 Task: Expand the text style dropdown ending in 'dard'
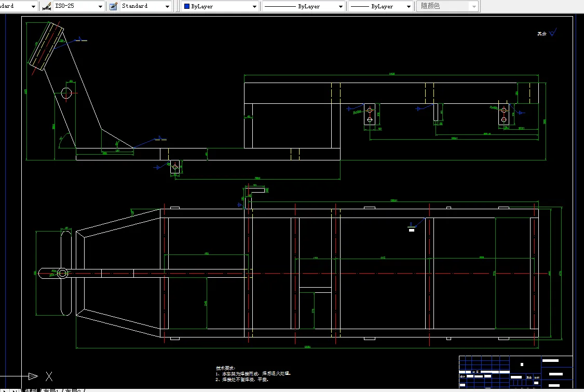tap(19, 6)
